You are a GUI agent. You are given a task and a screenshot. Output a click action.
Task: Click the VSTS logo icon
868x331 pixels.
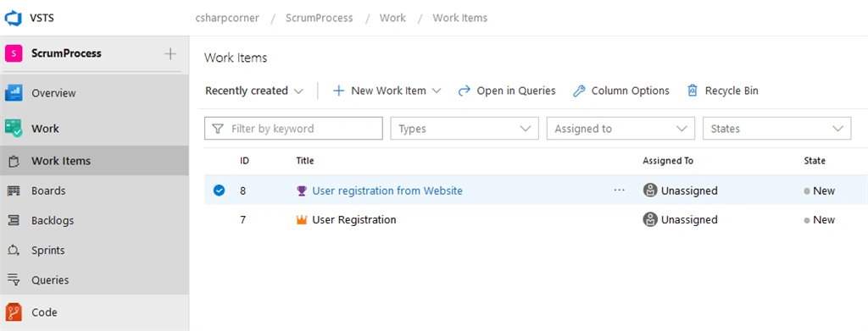pyautogui.click(x=12, y=18)
